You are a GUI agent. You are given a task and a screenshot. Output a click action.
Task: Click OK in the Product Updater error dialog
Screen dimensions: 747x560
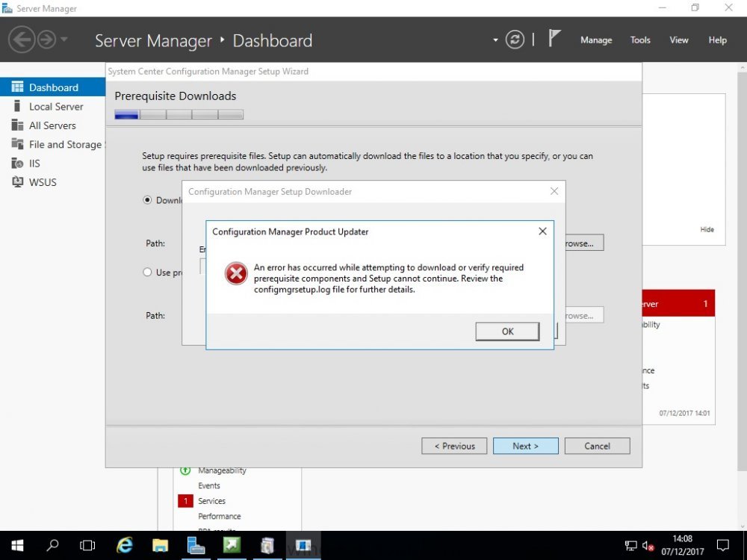[x=507, y=332]
